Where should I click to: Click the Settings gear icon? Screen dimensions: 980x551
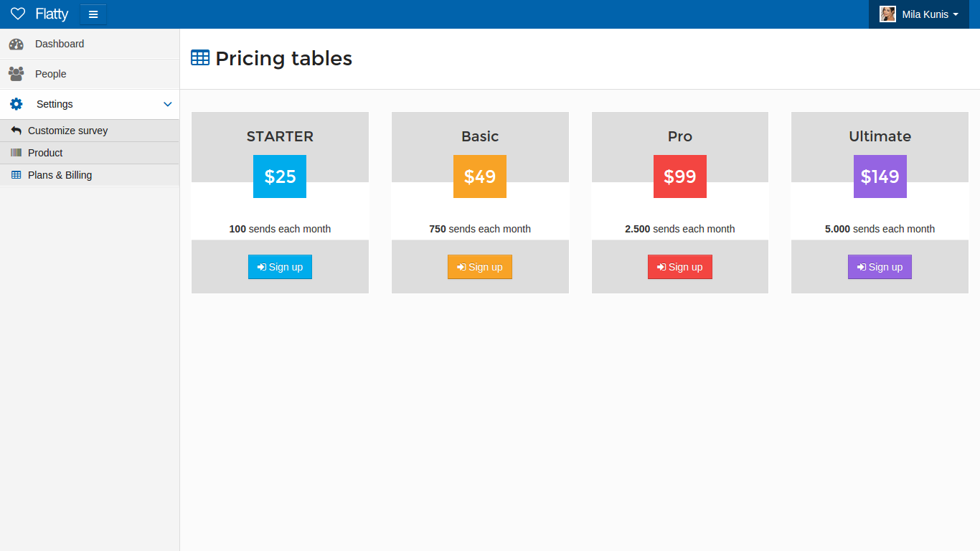click(x=17, y=104)
